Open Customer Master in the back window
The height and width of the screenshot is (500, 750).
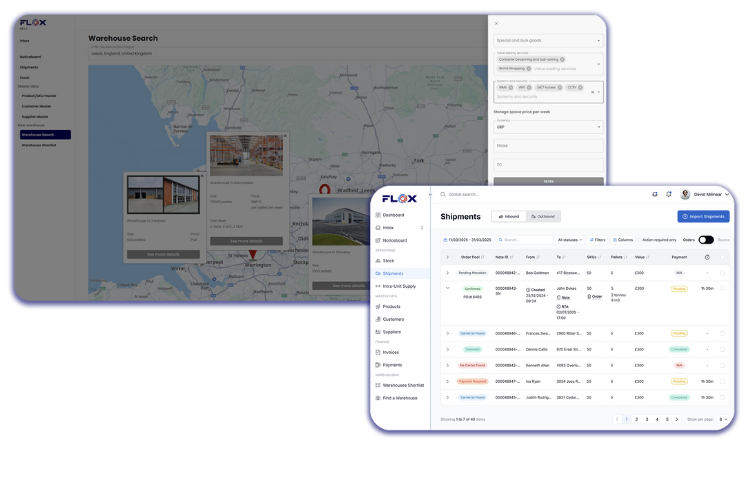click(x=37, y=106)
